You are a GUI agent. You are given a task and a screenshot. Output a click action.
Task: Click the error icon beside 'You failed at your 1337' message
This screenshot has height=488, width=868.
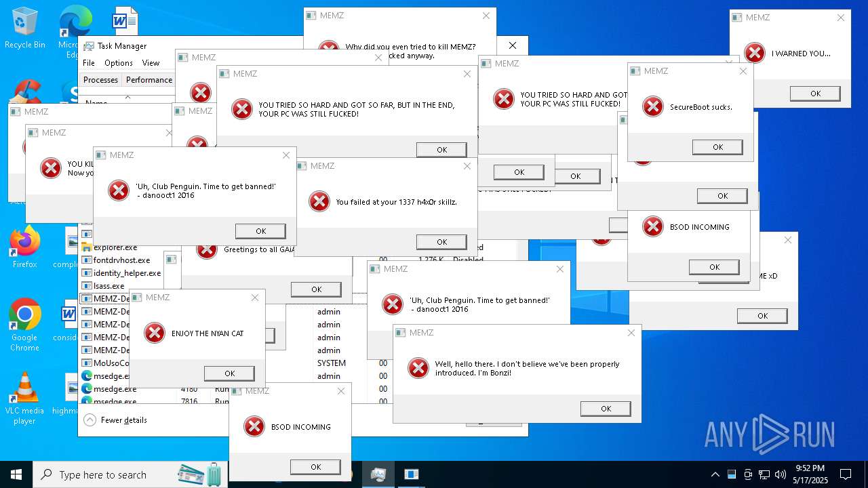tap(319, 201)
